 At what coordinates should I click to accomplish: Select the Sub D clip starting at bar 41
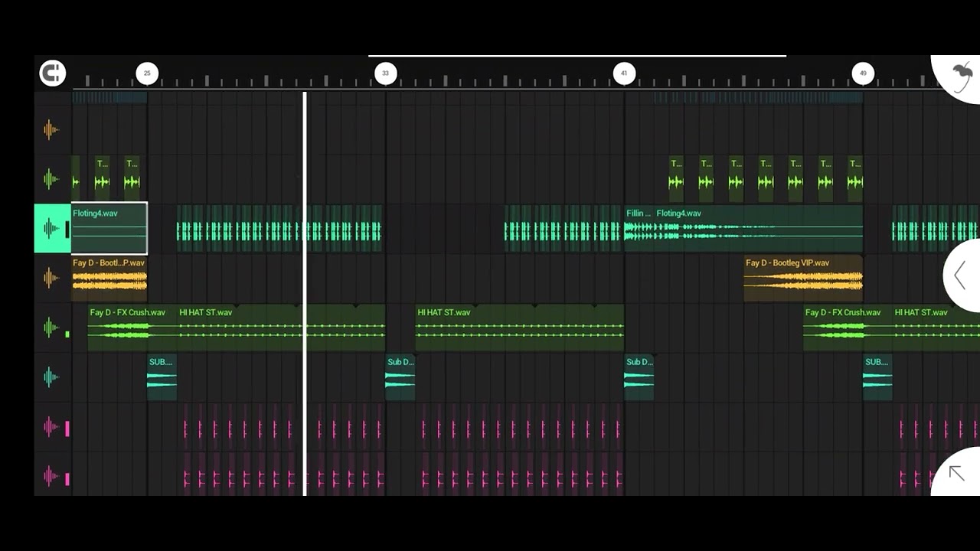[x=639, y=377]
